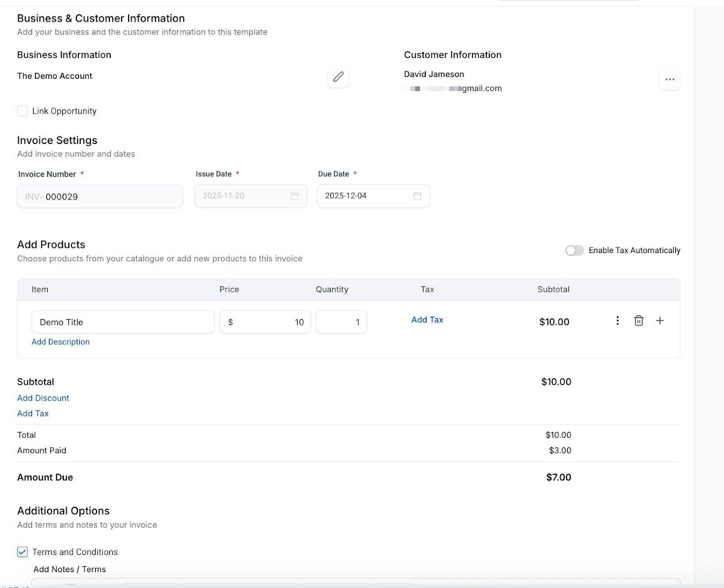This screenshot has height=588, width=724.
Task: Click Add Tax link below Add Discount
Action: point(33,413)
